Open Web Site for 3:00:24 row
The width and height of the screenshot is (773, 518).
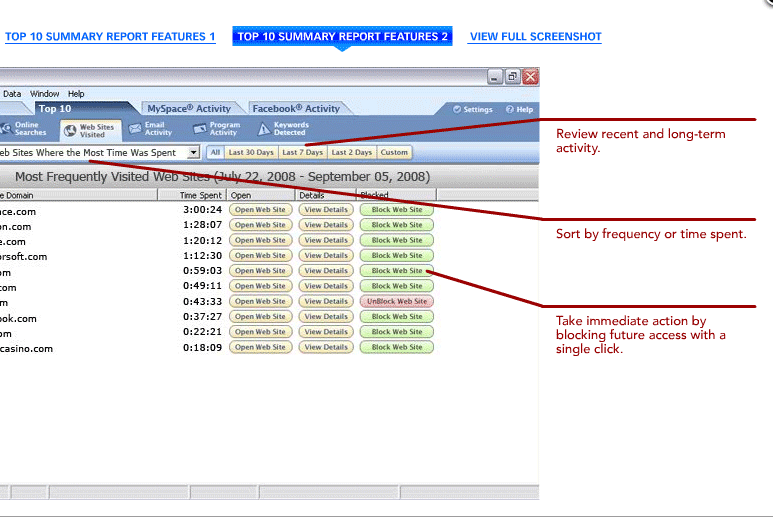point(260,209)
